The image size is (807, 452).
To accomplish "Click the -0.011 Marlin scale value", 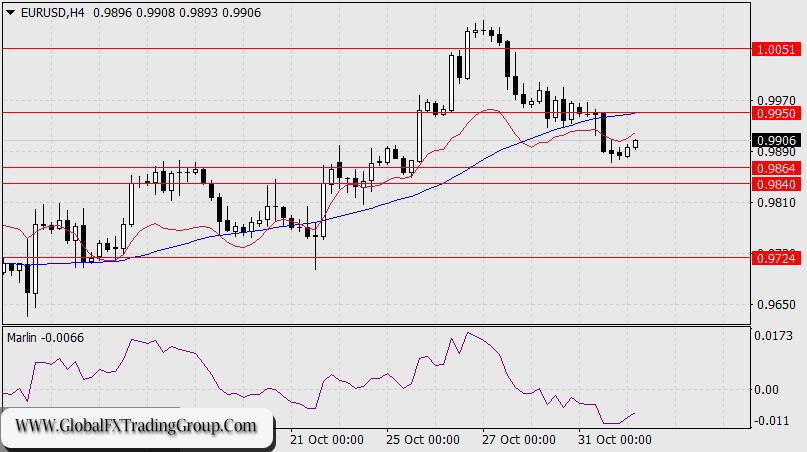I will tap(771, 421).
